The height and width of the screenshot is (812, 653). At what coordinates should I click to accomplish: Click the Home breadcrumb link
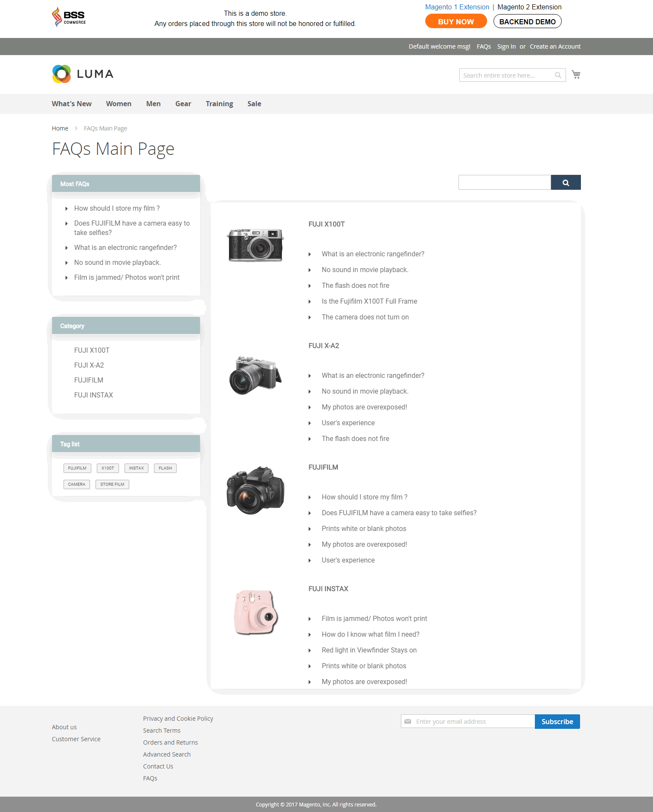[x=60, y=128]
